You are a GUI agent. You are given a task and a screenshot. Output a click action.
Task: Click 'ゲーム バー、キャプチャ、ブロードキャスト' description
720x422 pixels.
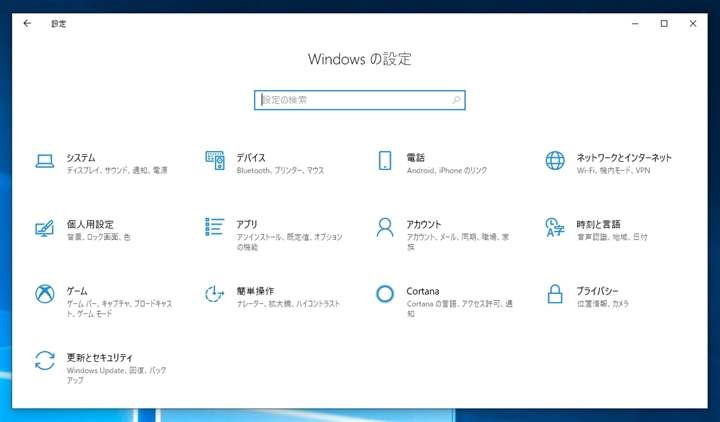point(119,309)
